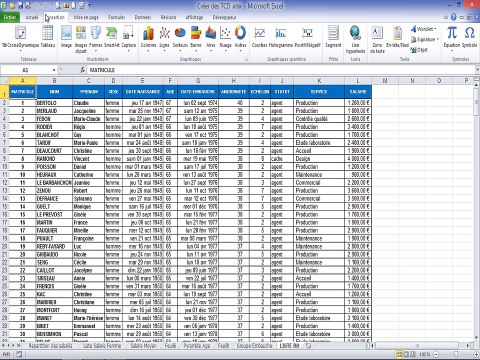
Task: Select cell containing BERTOLO
Action: (54, 103)
